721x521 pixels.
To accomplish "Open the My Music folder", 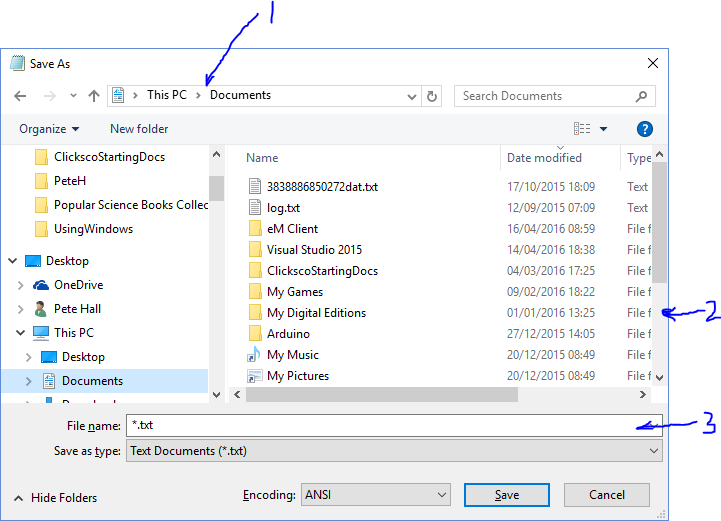I will coord(292,355).
